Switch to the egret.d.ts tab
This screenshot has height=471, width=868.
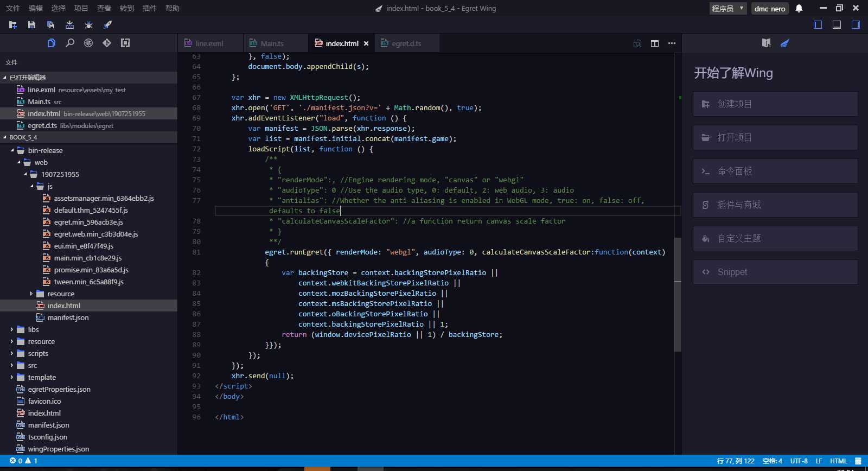pyautogui.click(x=407, y=43)
